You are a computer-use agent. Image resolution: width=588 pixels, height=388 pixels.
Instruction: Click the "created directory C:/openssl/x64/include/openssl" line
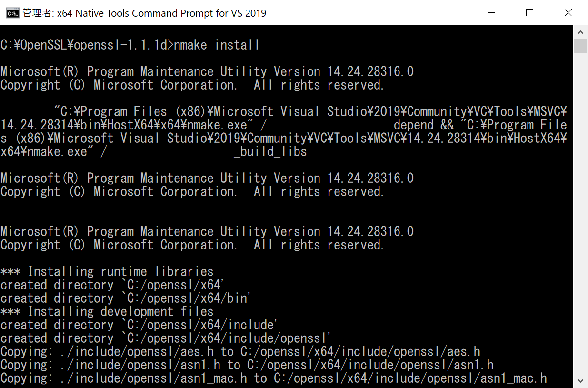(166, 338)
